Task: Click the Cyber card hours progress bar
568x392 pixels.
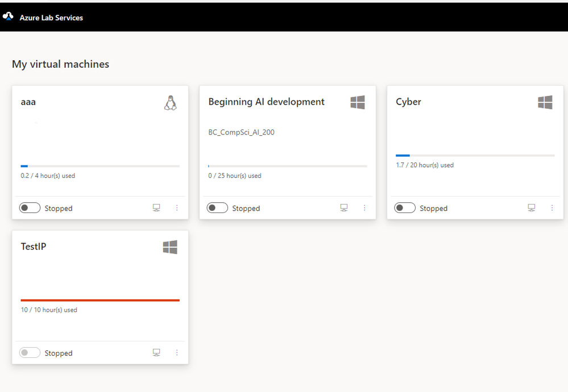Action: [475, 156]
